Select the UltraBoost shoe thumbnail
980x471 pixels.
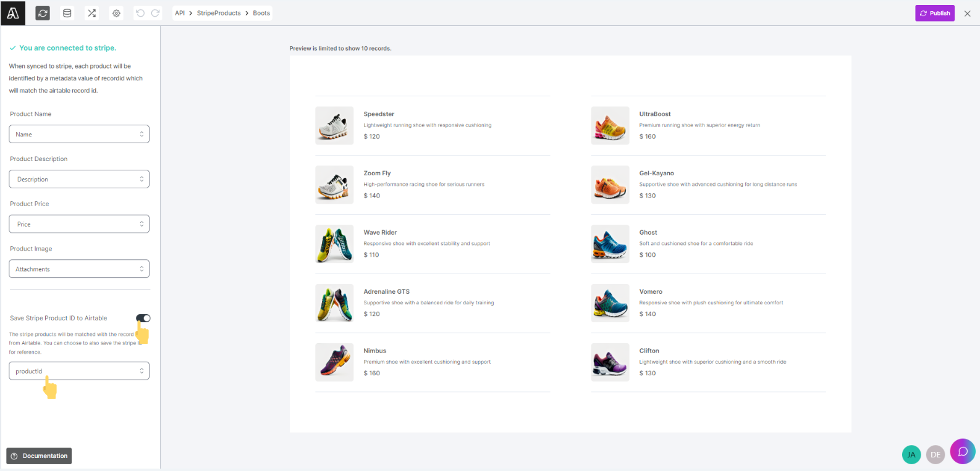[610, 125]
